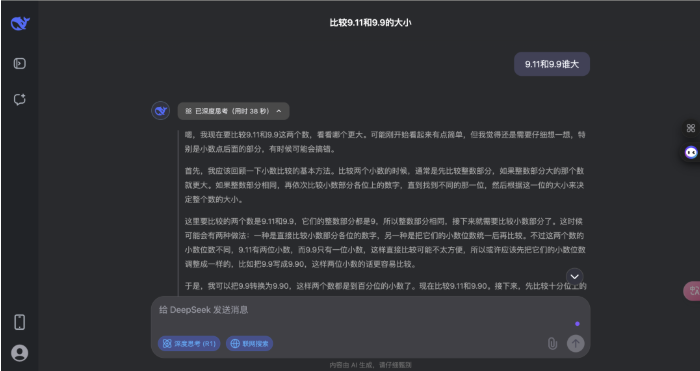Toggle 联网搜索 web search
This screenshot has width=700, height=371.
click(250, 343)
